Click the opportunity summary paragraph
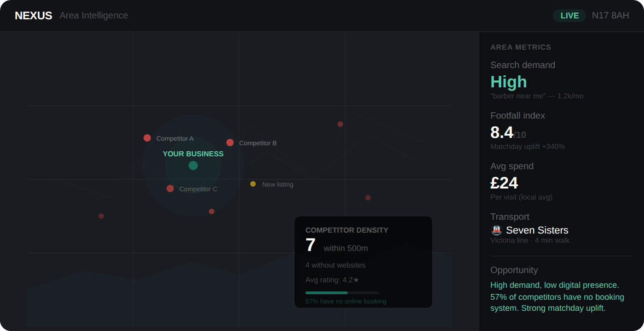Viewport: 644px width, 331px height. point(558,297)
